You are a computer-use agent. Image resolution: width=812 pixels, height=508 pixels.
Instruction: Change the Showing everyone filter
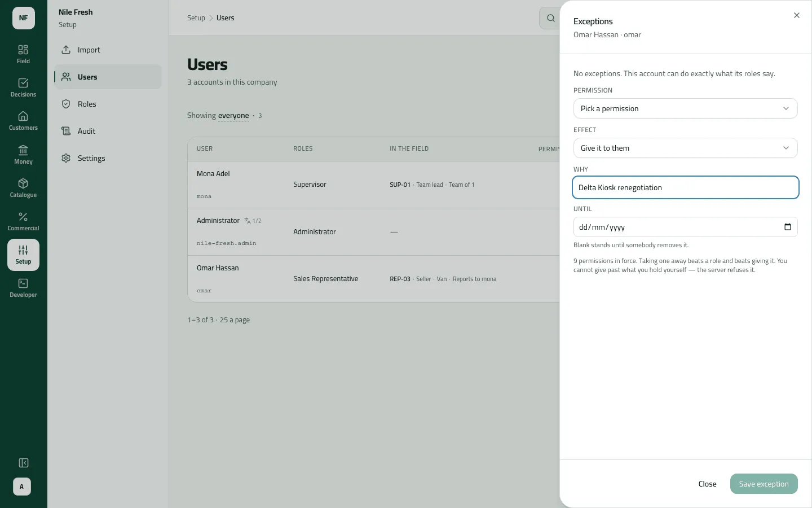click(x=233, y=116)
